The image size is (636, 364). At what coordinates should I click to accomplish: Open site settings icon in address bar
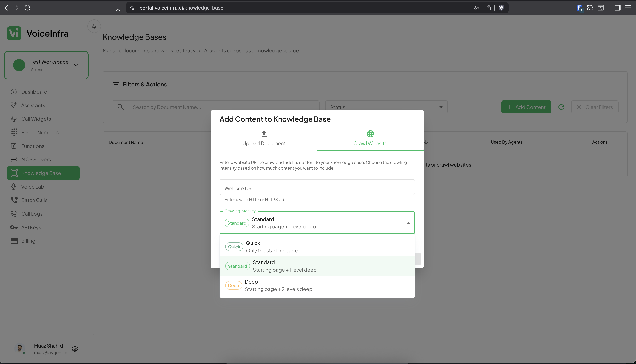[x=132, y=8]
